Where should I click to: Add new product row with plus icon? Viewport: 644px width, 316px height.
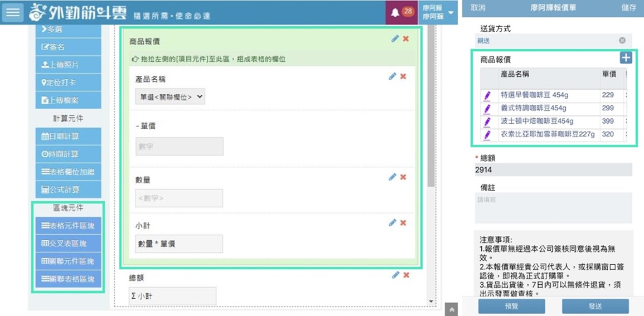pos(626,57)
